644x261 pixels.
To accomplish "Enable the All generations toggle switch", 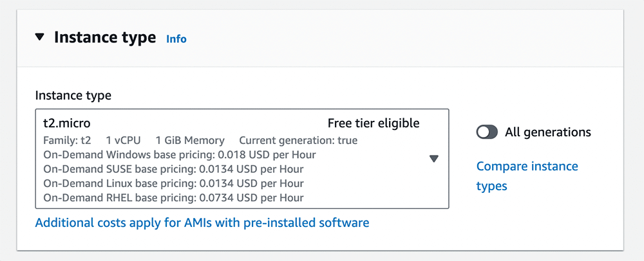I will [487, 132].
